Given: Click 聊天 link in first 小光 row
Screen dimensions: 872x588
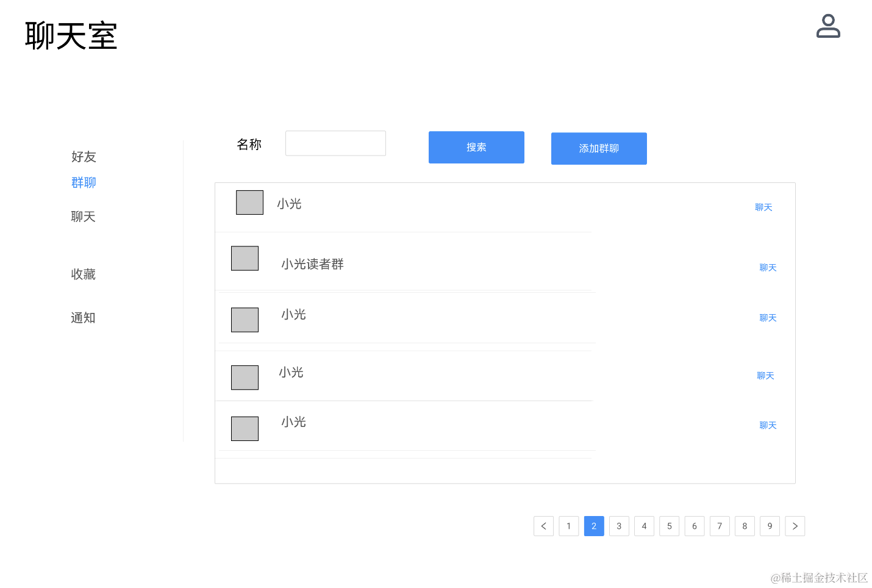Looking at the screenshot, I should point(763,207).
